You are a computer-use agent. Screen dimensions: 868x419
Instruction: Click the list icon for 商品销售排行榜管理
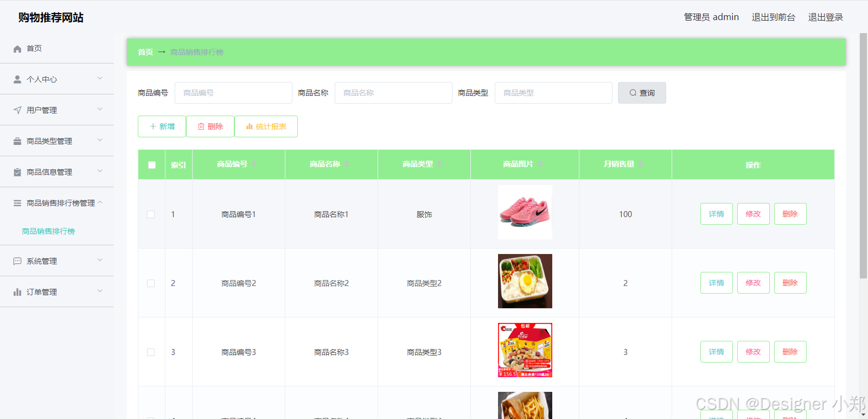[x=17, y=203]
